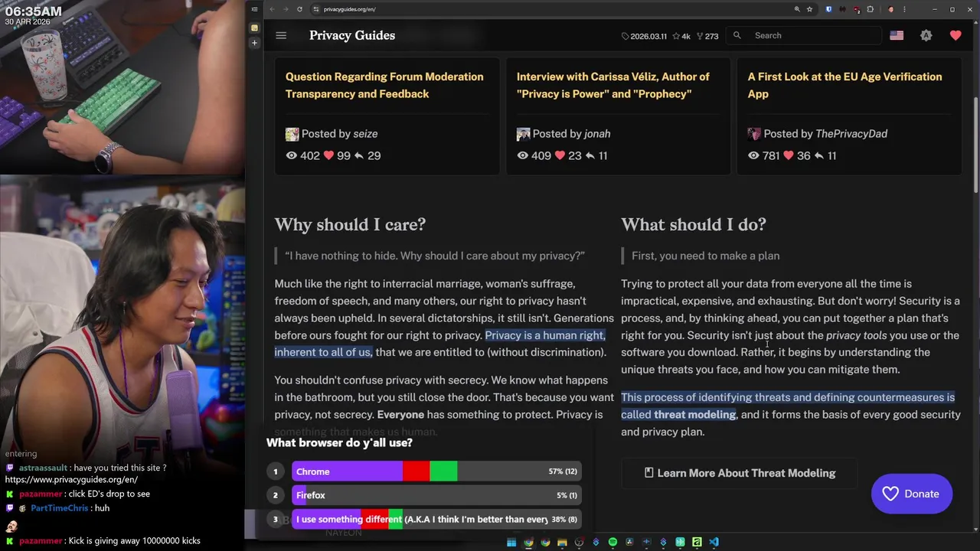Select poll option I use something different
The image size is (980, 551).
point(436,519)
